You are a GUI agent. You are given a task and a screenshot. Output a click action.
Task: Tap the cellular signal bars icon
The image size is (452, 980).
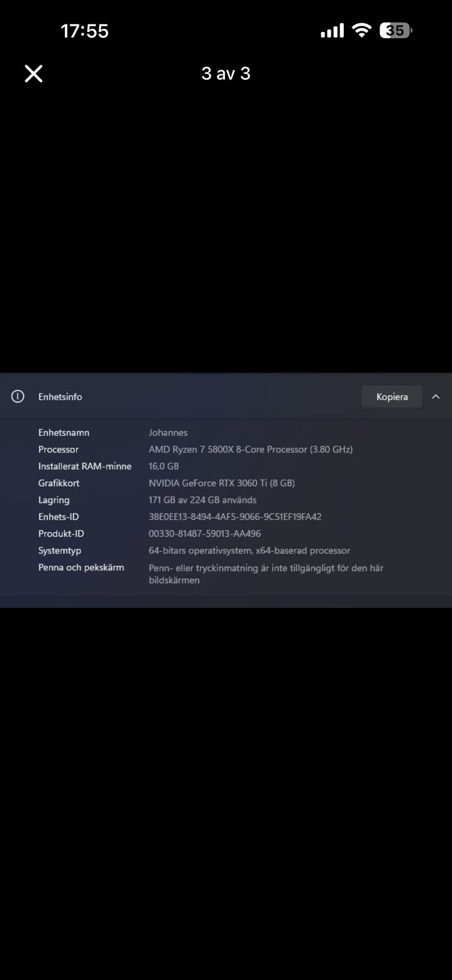coord(332,31)
